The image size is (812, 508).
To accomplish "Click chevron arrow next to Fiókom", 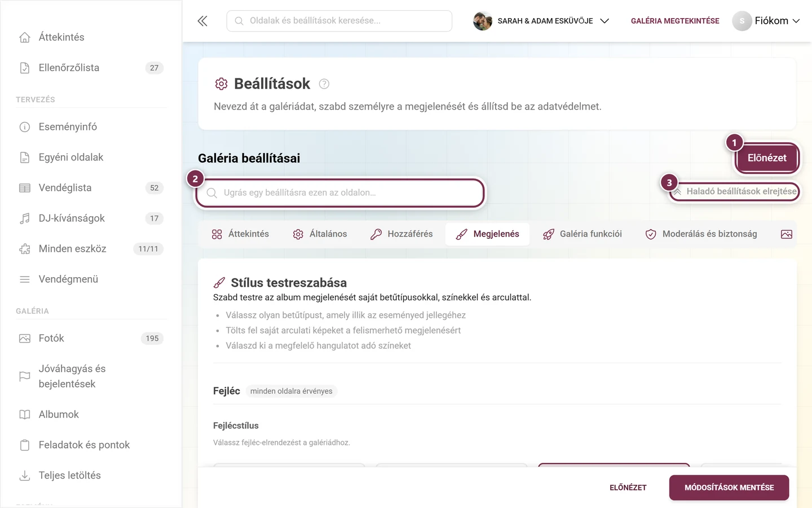I will click(x=796, y=21).
